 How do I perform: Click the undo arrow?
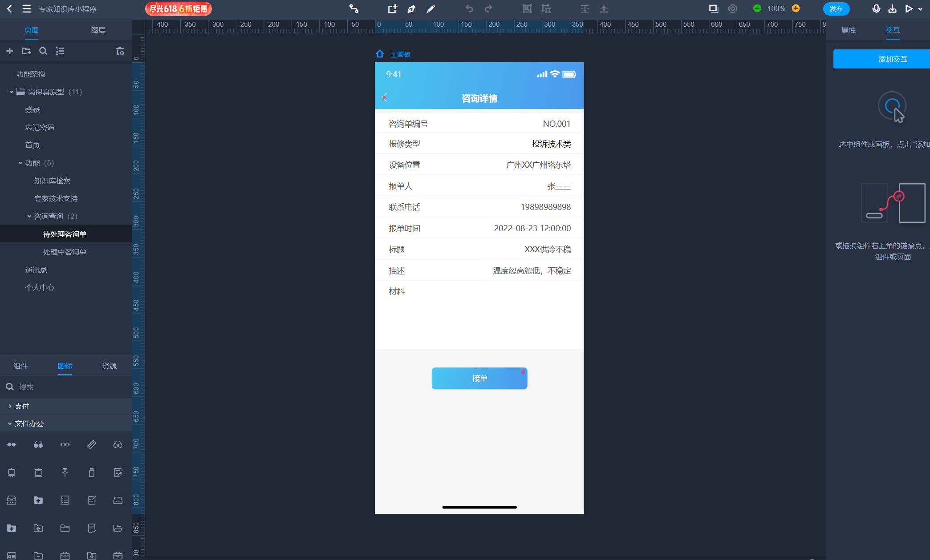coord(469,8)
